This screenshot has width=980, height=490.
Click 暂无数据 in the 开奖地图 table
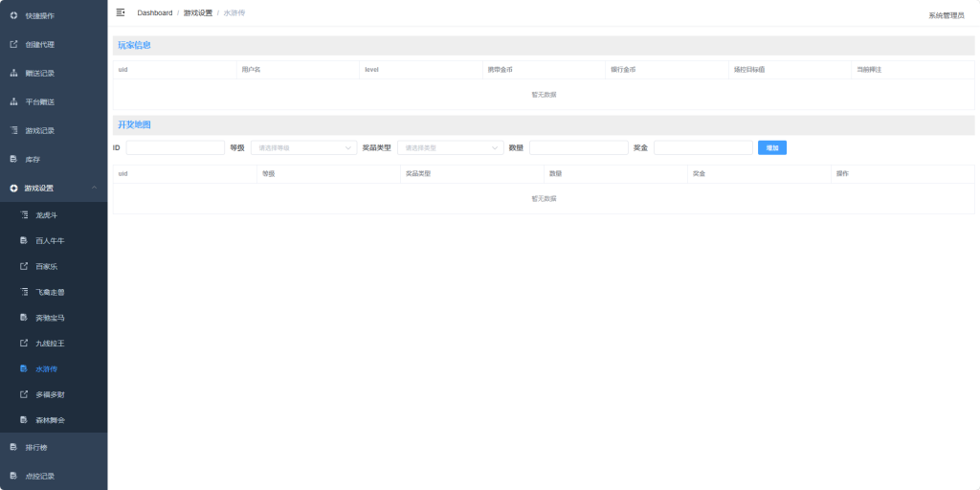(x=544, y=199)
